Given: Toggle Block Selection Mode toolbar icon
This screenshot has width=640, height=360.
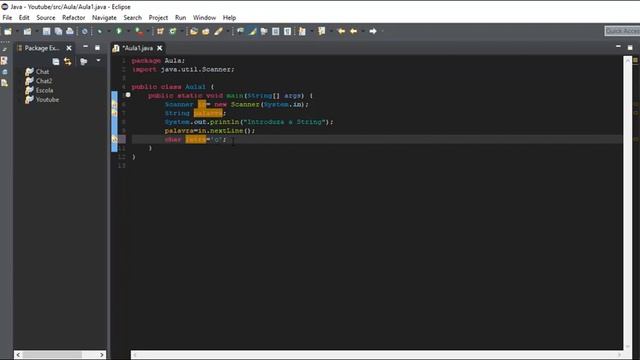Looking at the screenshot, I should coord(276,31).
